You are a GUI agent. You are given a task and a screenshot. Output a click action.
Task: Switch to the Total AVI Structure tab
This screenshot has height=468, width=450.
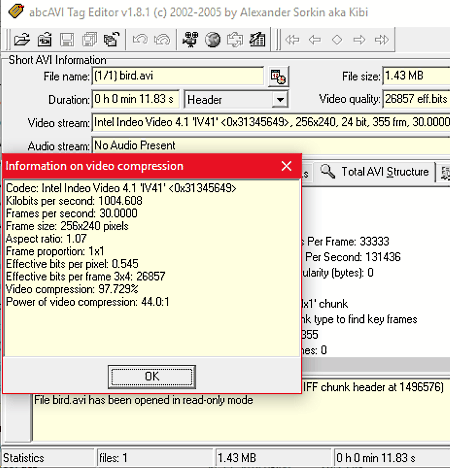pyautogui.click(x=375, y=172)
